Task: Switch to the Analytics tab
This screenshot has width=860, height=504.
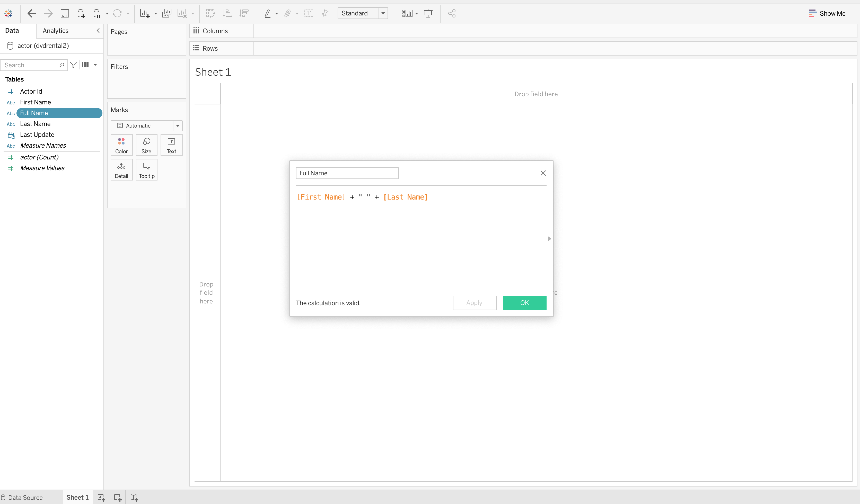Action: coord(56,31)
